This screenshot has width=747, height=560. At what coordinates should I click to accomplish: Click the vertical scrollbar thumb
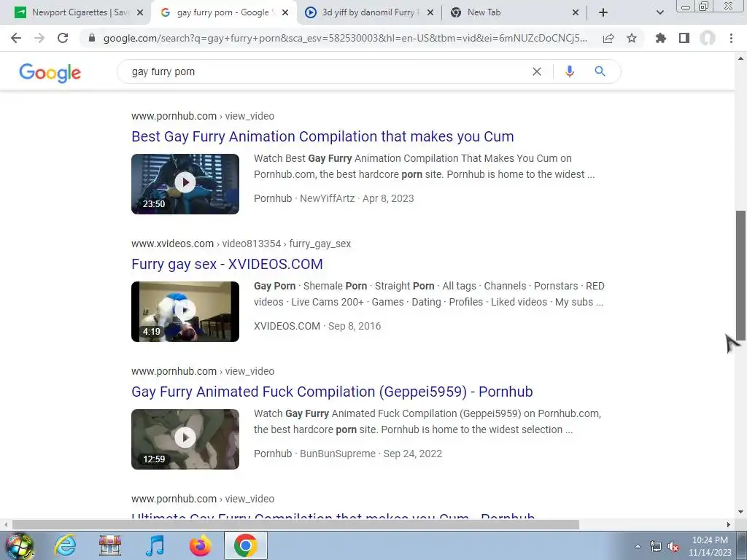pyautogui.click(x=741, y=275)
